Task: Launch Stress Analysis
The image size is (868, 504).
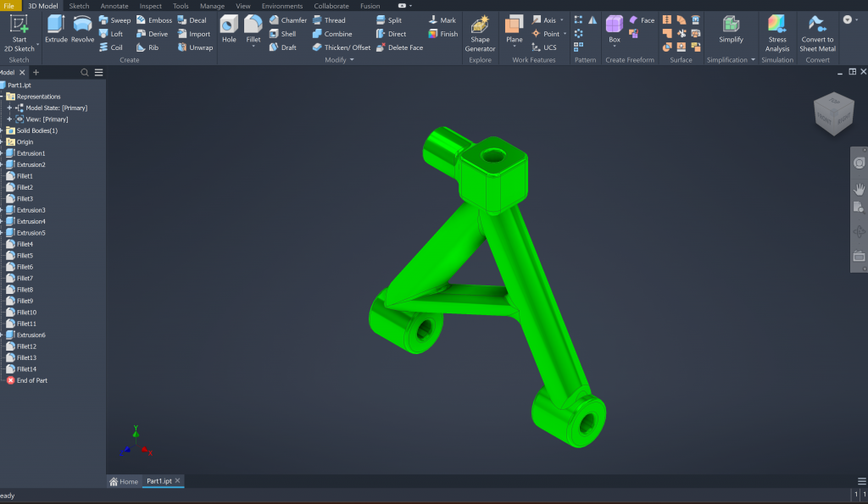Action: coord(777,32)
